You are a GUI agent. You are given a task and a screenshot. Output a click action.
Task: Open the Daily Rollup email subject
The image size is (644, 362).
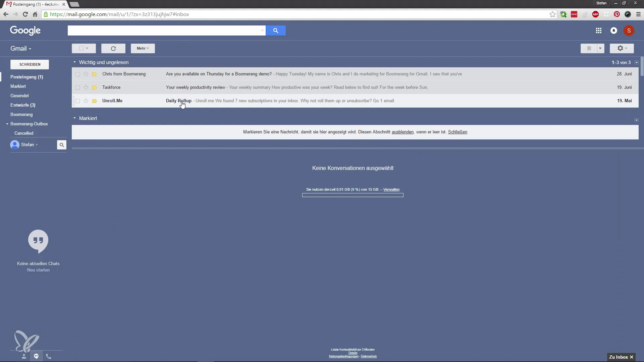coord(179,101)
